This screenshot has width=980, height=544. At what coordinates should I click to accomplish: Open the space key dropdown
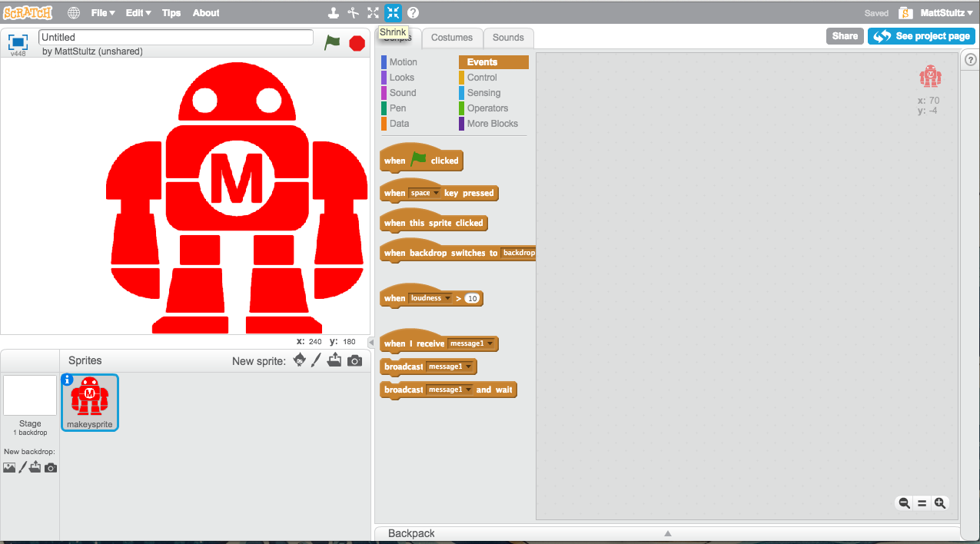tap(424, 193)
